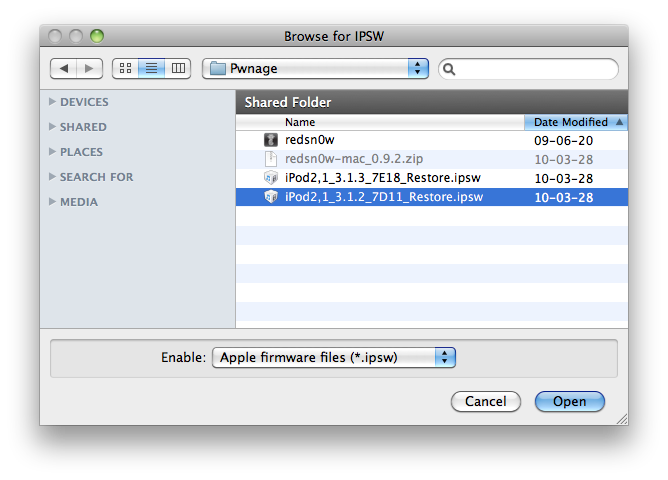Click the search magnifier icon
Screen dimensions: 668x480
(x=449, y=70)
